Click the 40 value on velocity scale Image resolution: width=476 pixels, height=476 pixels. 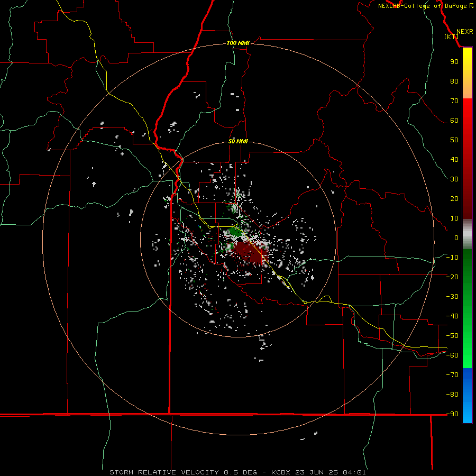point(454,159)
